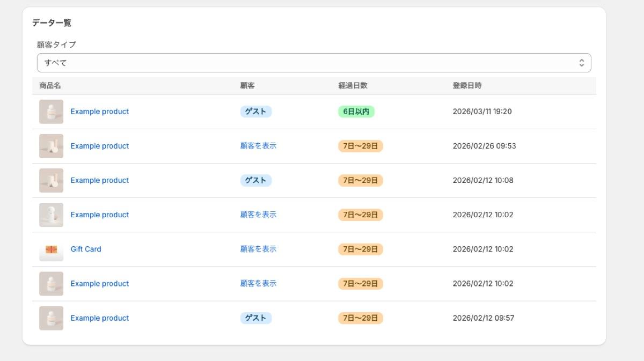Click the first Example product thumbnail
The height and width of the screenshot is (361, 644).
click(x=51, y=111)
